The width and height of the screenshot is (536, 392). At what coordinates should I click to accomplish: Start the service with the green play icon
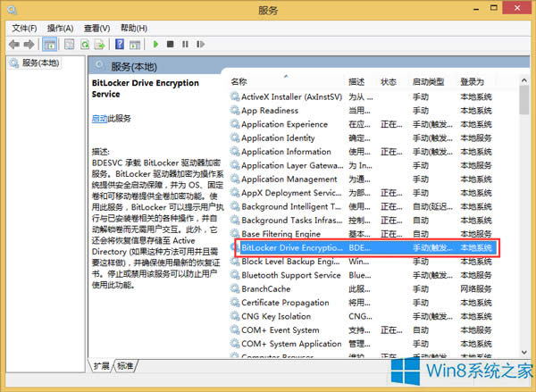155,44
